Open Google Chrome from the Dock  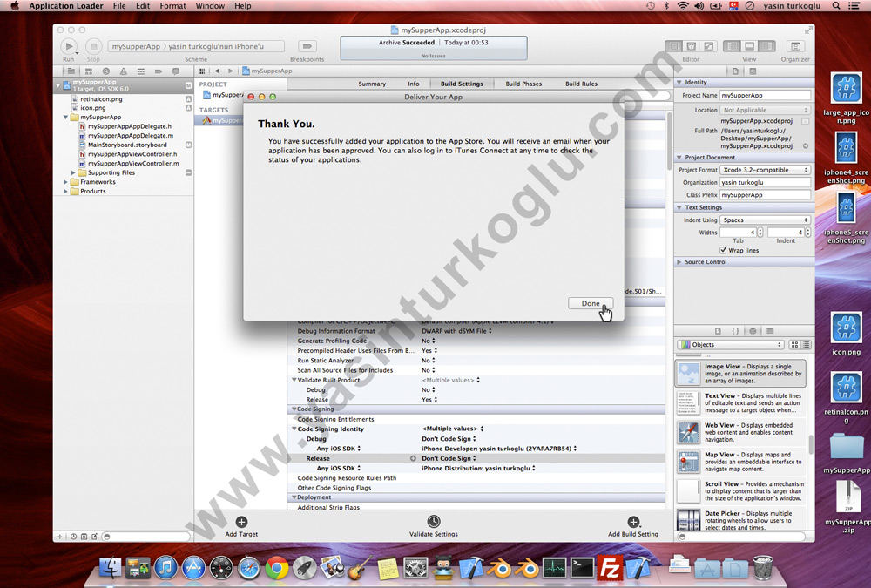pyautogui.click(x=277, y=568)
